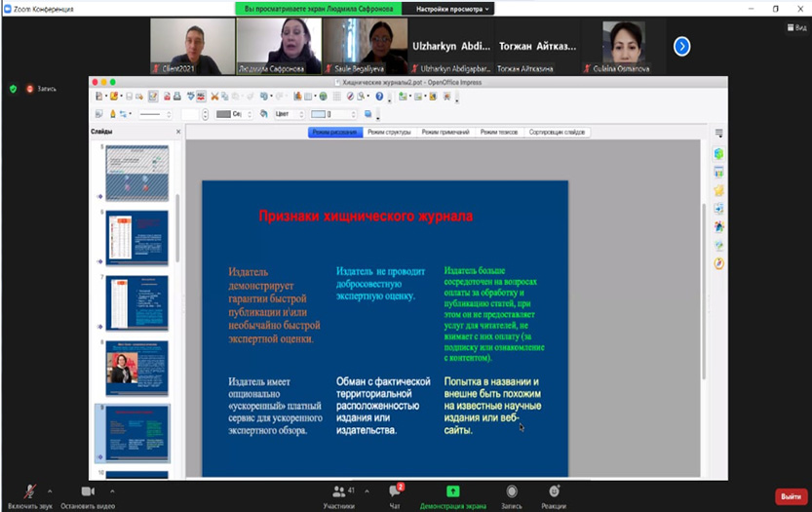The width and height of the screenshot is (812, 512).
Task: Click the green Демонстрация экрана icon
Action: tap(452, 492)
